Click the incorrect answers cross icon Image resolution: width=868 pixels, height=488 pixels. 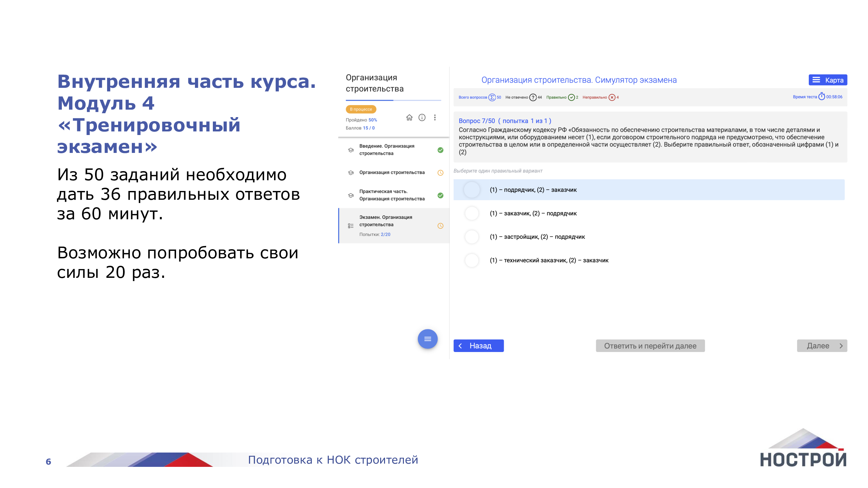point(612,97)
